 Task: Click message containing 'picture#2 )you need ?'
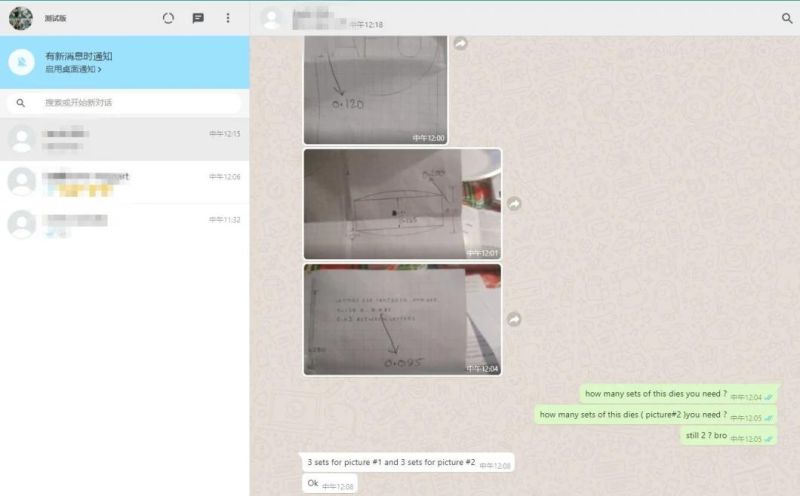(656, 415)
